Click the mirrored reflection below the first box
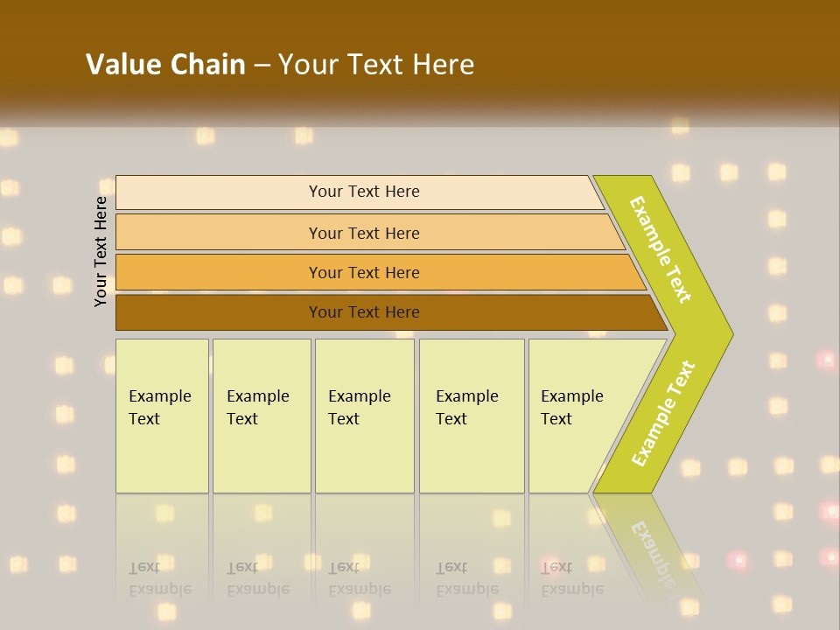 tap(161, 577)
